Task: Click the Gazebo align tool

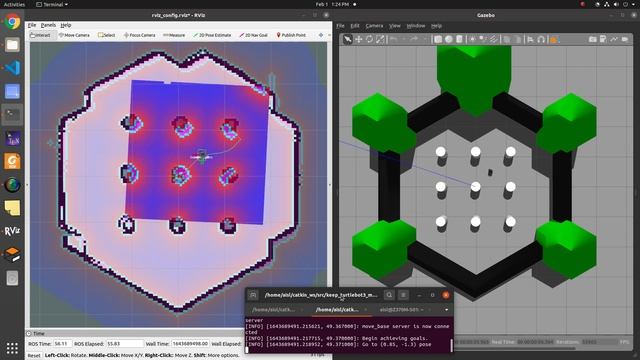Action: 530,39
